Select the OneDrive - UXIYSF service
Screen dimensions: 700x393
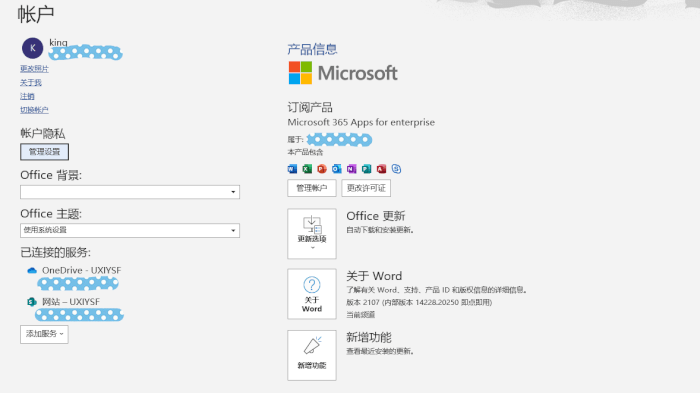coord(82,271)
